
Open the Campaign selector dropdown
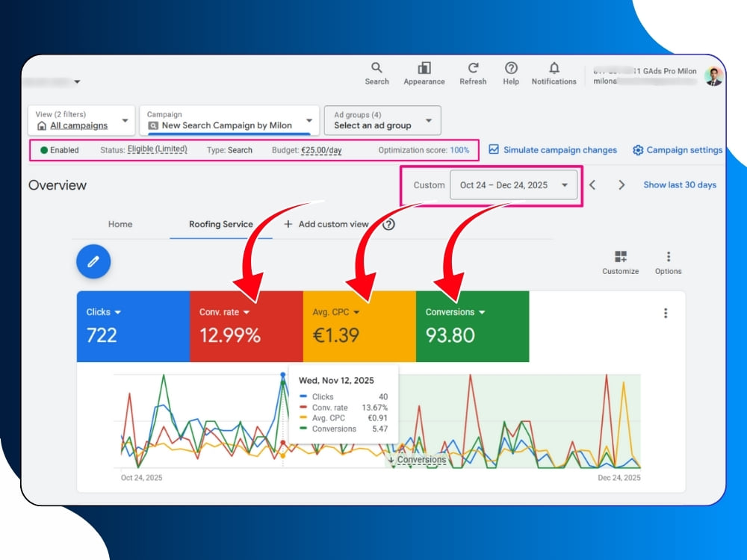click(x=229, y=120)
